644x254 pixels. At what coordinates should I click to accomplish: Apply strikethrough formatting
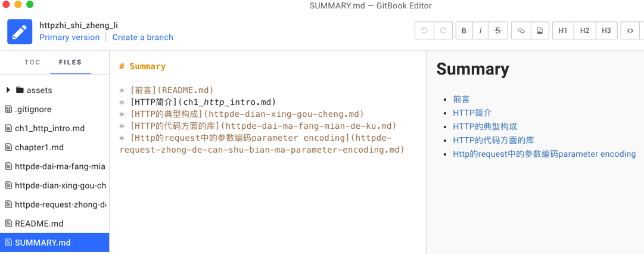pyautogui.click(x=498, y=31)
